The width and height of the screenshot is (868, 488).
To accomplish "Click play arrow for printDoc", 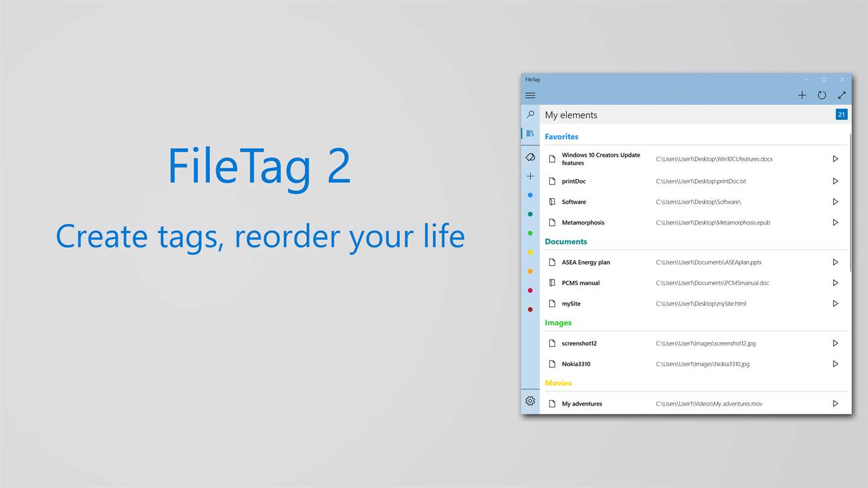I will [835, 181].
